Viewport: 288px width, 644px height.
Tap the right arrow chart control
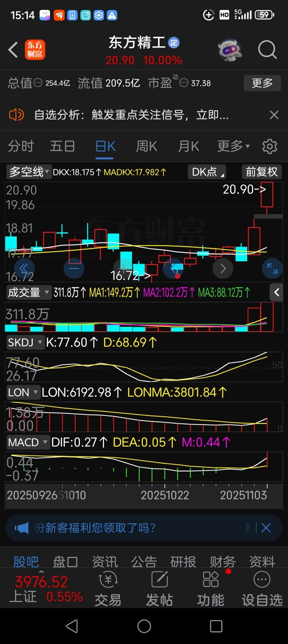223,268
